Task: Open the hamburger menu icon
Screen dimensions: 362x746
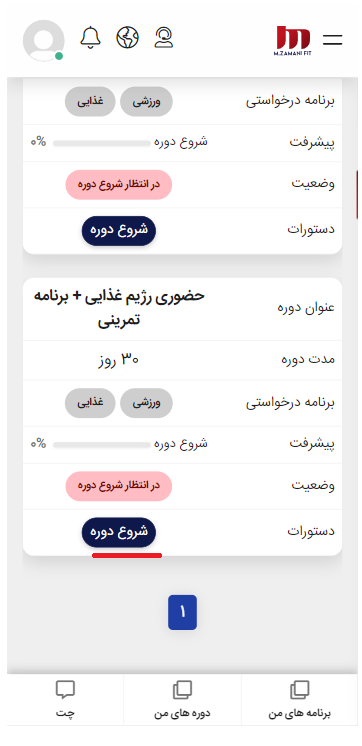Action: point(333,39)
